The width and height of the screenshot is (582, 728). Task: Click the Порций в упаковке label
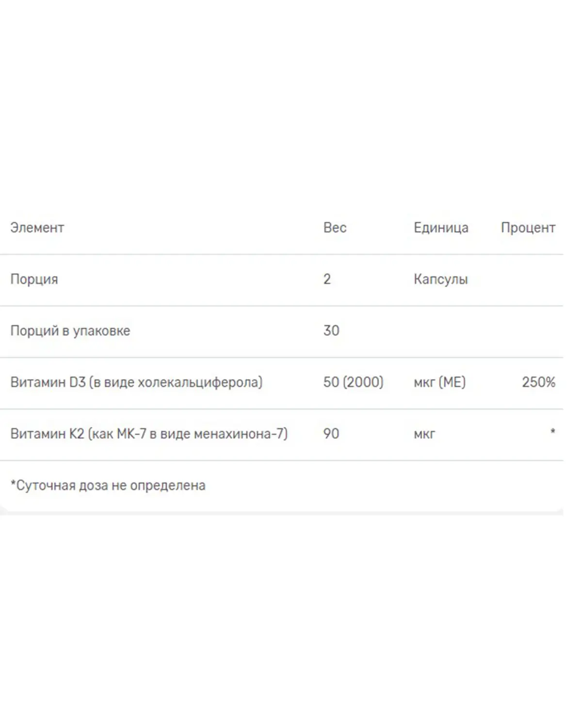(x=70, y=331)
